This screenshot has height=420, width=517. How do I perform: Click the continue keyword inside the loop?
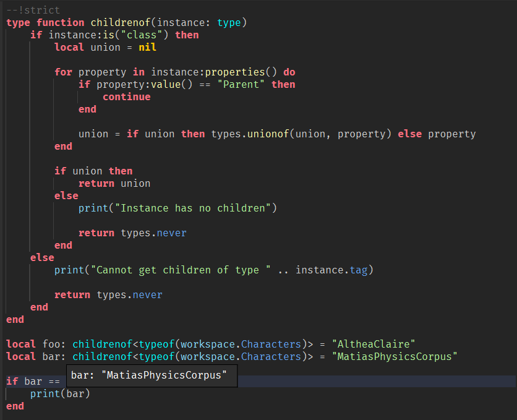click(126, 96)
